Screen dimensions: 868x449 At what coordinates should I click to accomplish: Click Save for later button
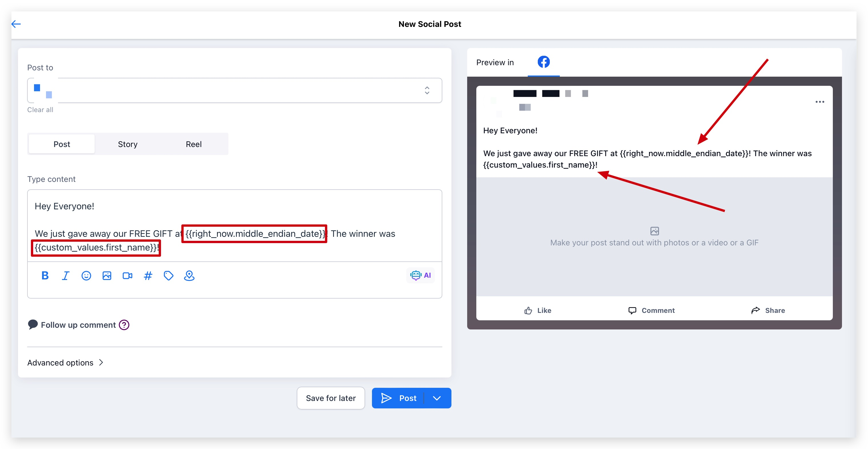click(331, 398)
